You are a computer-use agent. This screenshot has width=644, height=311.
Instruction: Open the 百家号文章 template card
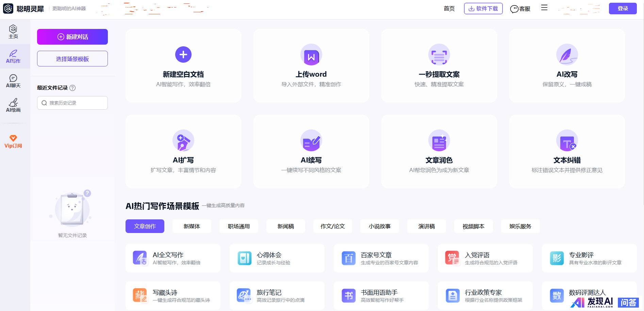point(381,258)
